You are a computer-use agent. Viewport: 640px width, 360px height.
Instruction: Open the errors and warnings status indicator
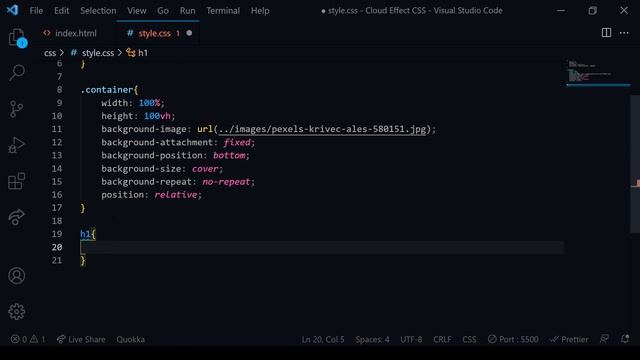coord(28,339)
